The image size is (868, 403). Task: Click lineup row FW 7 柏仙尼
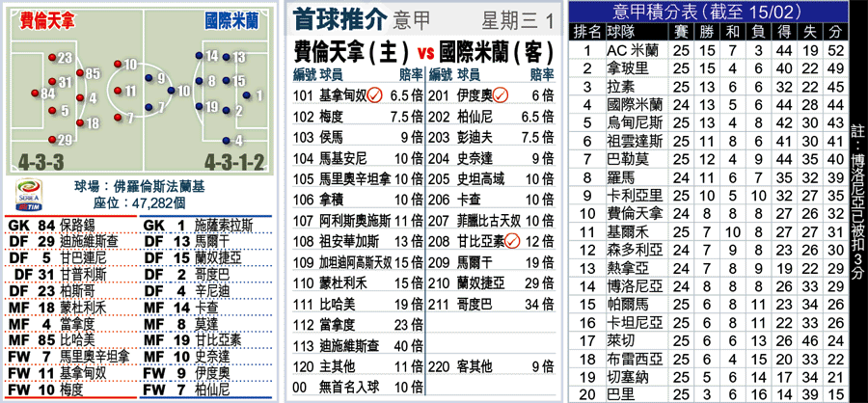pyautogui.click(x=207, y=390)
